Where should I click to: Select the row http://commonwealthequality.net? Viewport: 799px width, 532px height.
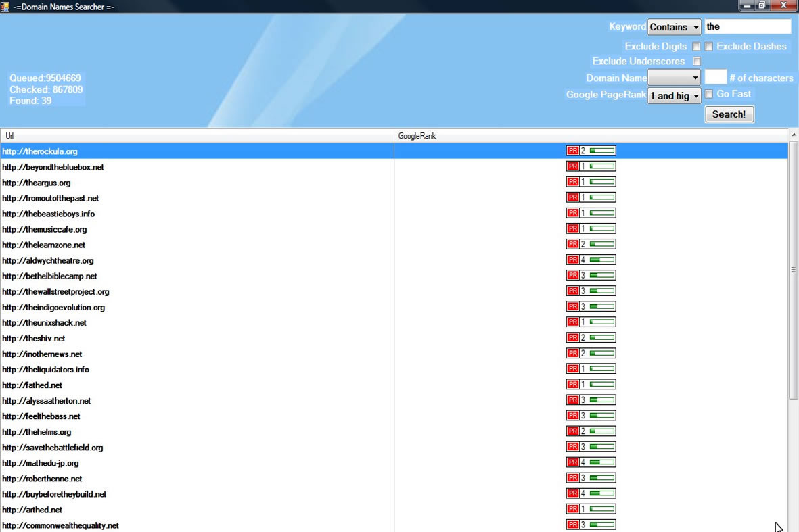394,525
